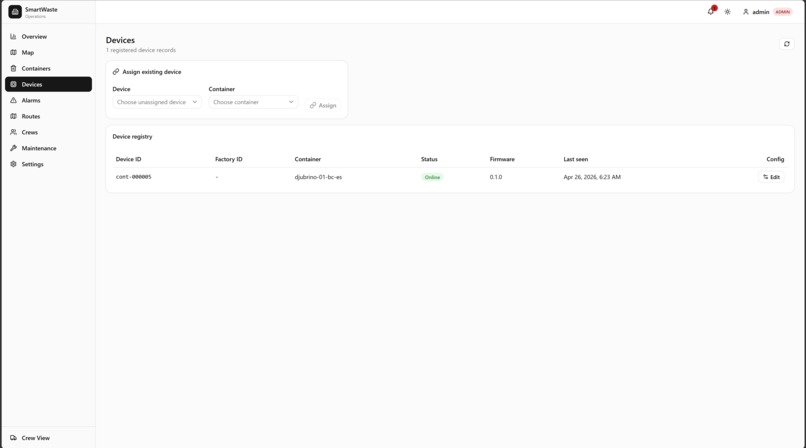
Task: Click the Status column header
Action: [x=429, y=159]
